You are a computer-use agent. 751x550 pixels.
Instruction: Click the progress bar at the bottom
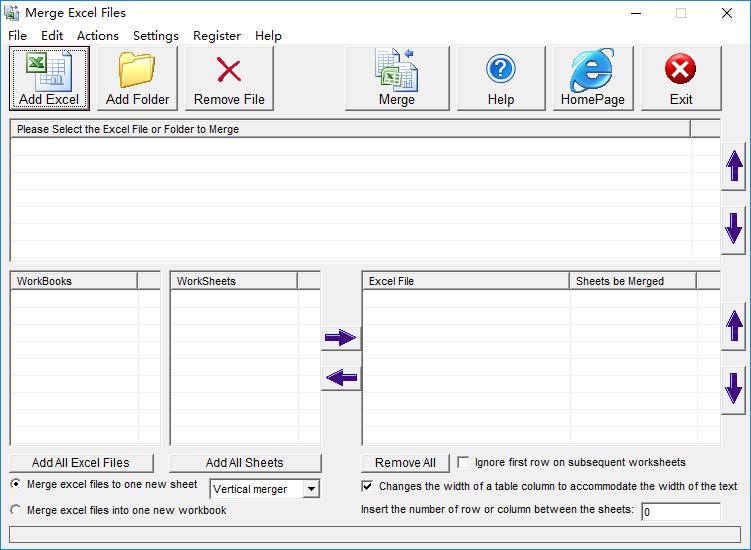coord(375,535)
